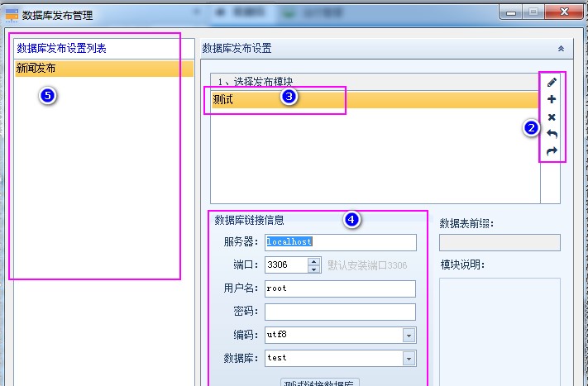Collapse the 数据库发布设置 panel with double chevron
Screen dimensions: 588x386
561,48
